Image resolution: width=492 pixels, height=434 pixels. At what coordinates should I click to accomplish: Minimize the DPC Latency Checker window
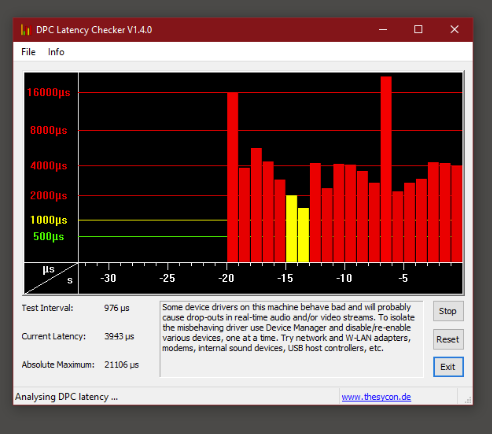[x=383, y=30]
